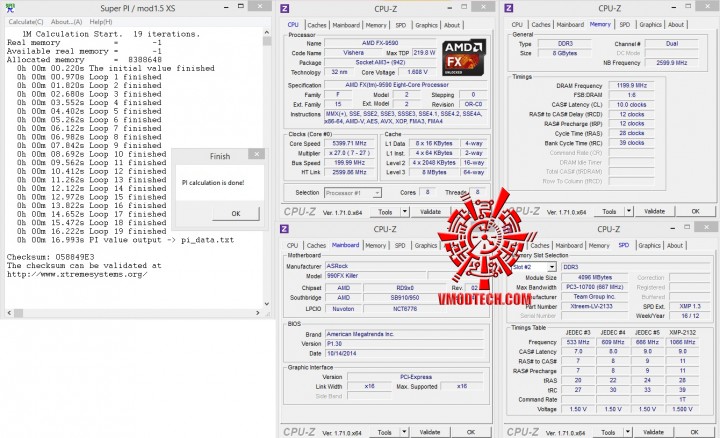Select Mainboard tab in top-right Memory window
Viewport: 720px width, 438px height.
570,25
